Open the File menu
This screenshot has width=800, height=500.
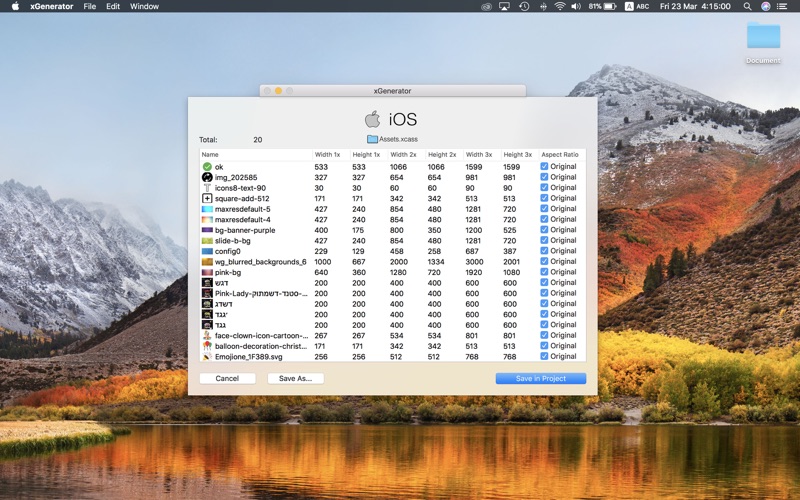[90, 6]
